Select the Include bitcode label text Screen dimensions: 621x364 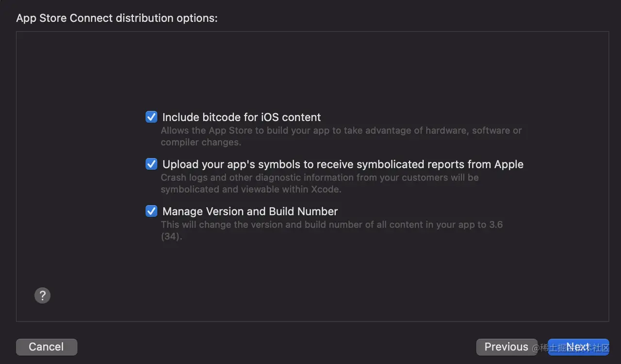[241, 117]
